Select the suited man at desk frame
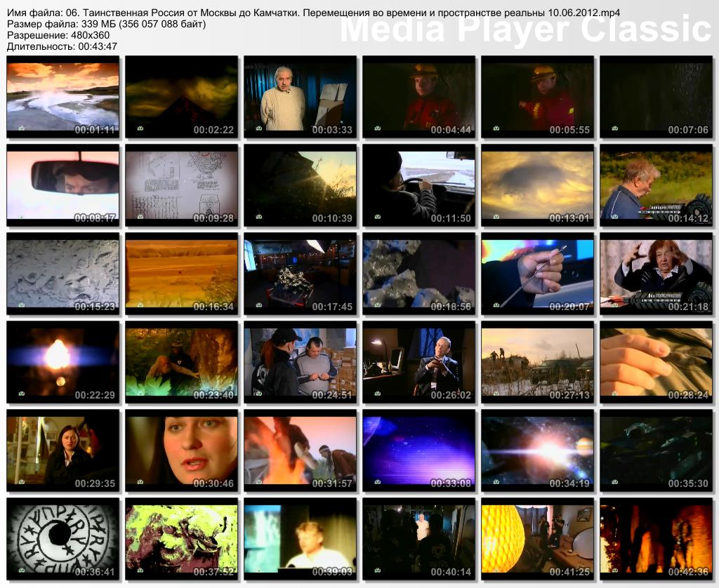Image resolution: width=719 pixels, height=588 pixels. (x=418, y=363)
